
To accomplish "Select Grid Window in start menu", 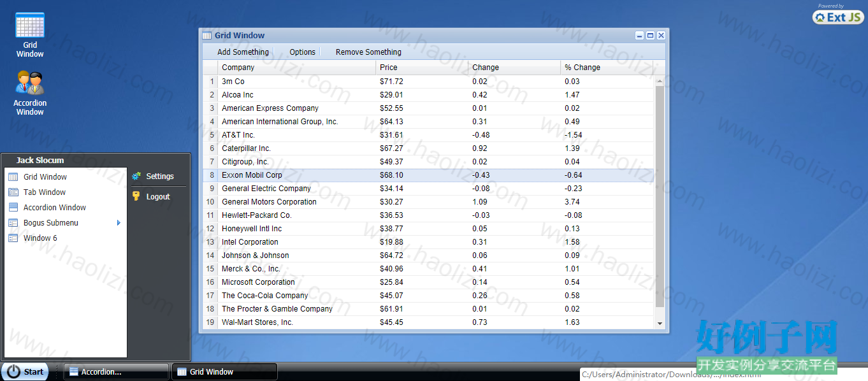I will (64, 177).
